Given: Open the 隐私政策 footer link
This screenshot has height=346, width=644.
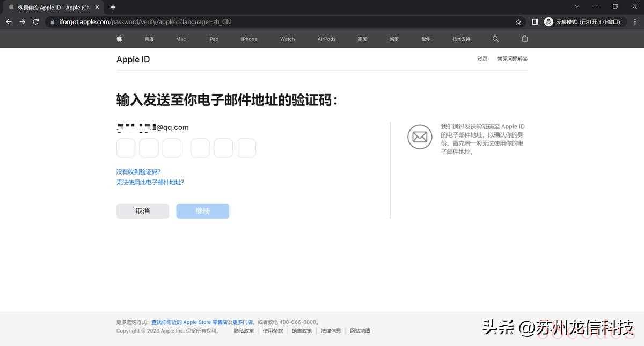Looking at the screenshot, I should 244,331.
